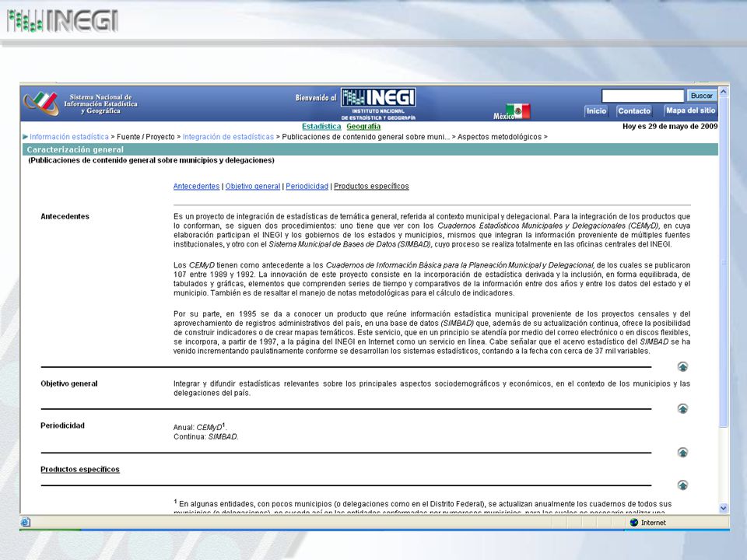The height and width of the screenshot is (560, 747).
Task: Click the date text Hoy es 29 de mayo de 2009
Action: (x=670, y=126)
